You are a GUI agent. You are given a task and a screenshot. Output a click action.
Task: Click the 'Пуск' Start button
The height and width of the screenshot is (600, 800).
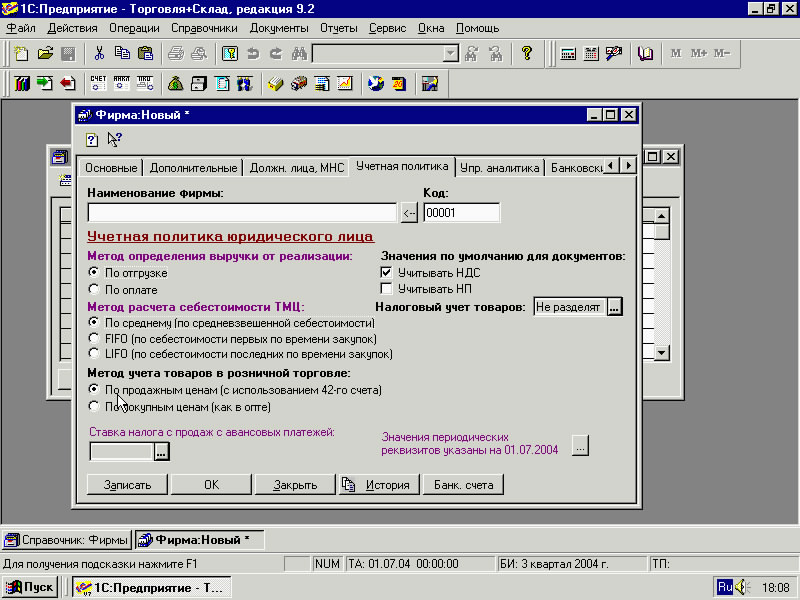click(x=30, y=587)
